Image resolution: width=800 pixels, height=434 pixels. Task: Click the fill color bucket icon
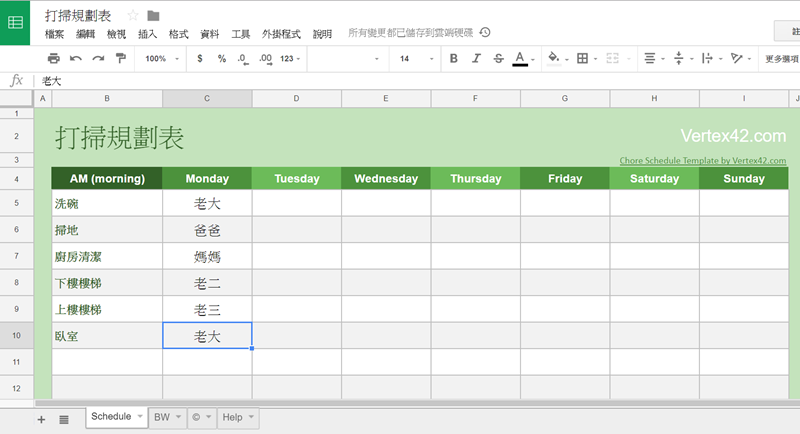553,59
